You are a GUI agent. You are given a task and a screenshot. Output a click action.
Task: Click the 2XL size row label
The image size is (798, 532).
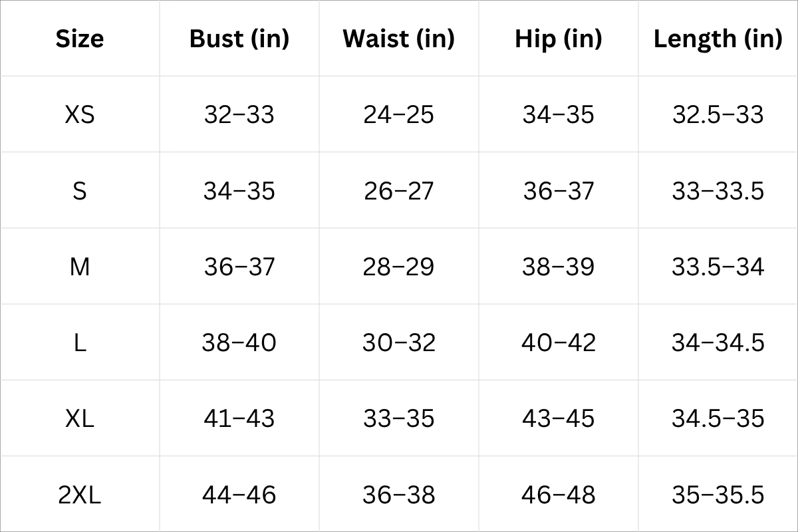coord(80,495)
